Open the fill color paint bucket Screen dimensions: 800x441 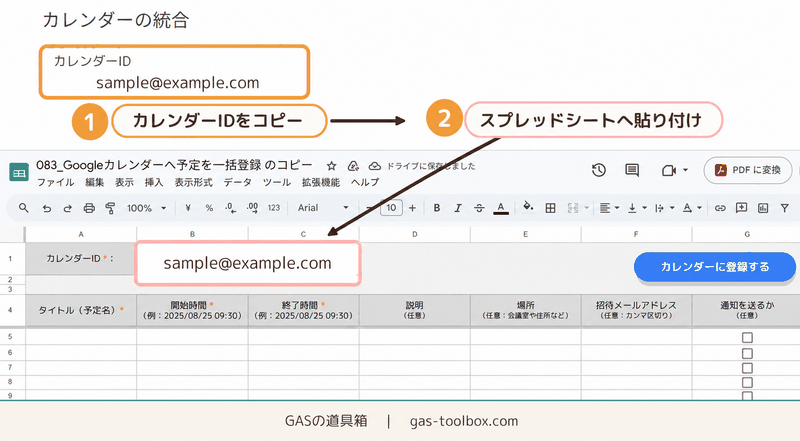click(528, 207)
